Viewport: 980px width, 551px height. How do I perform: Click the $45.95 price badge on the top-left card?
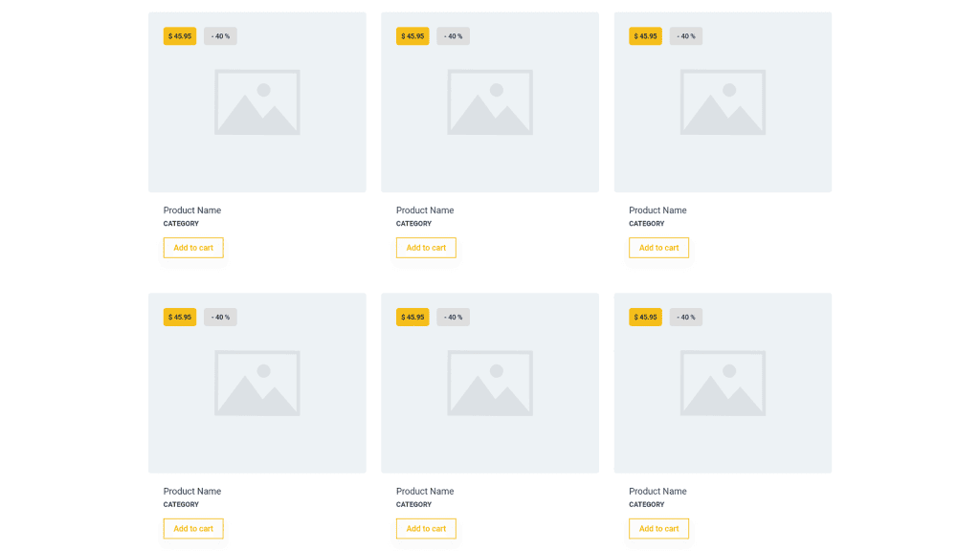180,36
